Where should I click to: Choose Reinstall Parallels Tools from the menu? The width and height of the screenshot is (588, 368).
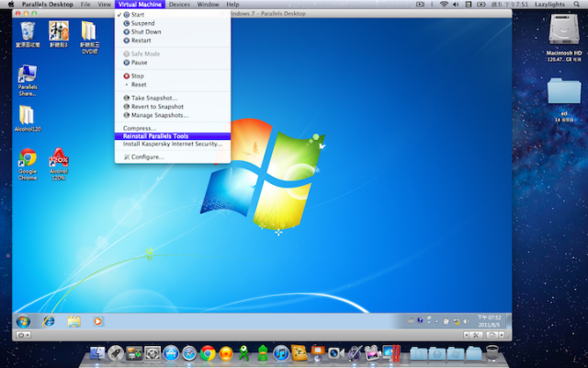(173, 136)
